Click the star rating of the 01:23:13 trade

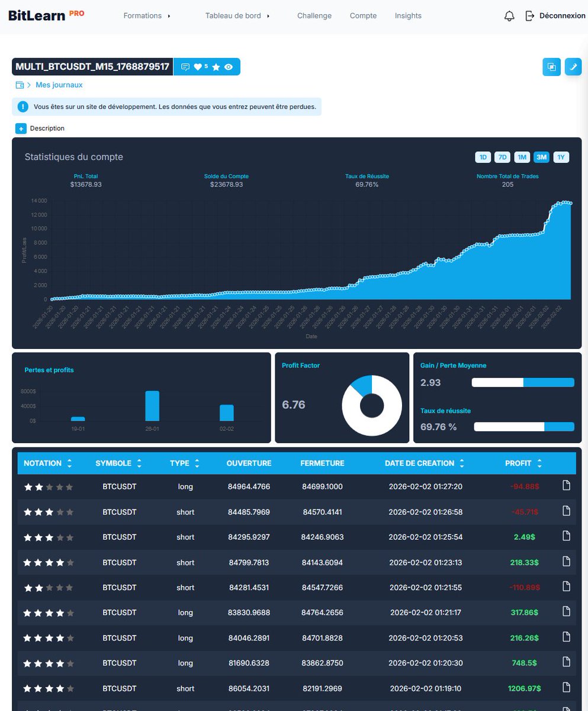click(x=49, y=563)
